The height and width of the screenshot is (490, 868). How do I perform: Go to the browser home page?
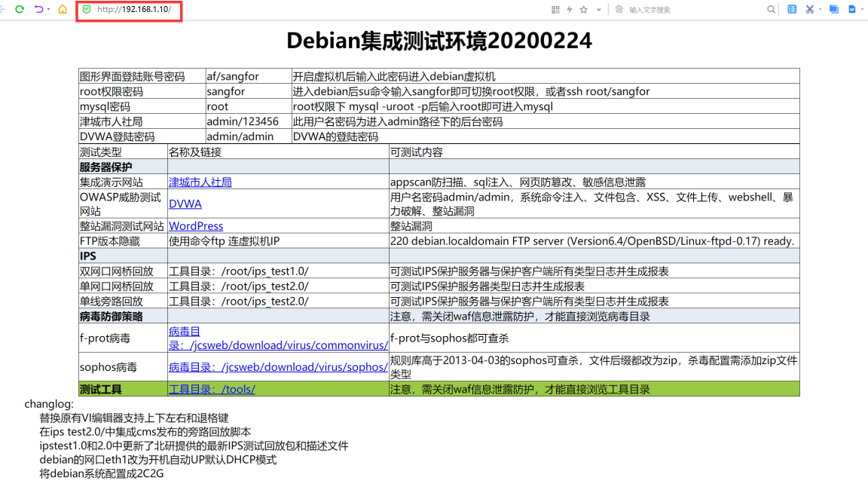click(63, 9)
